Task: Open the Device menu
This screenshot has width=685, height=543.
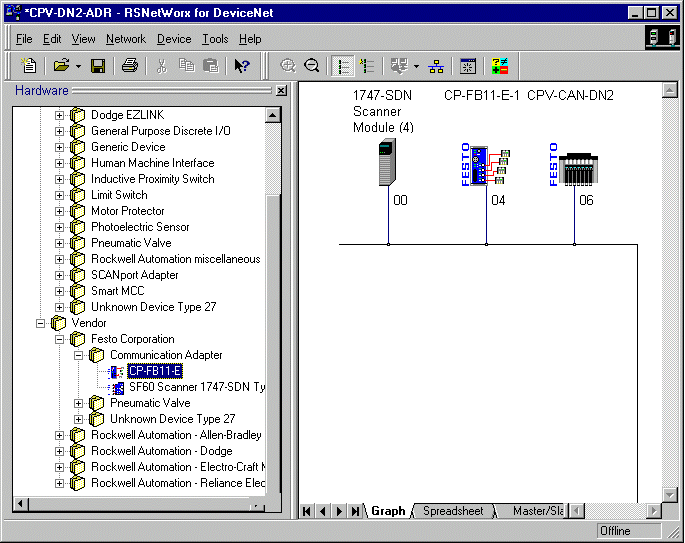Action: coord(174,39)
